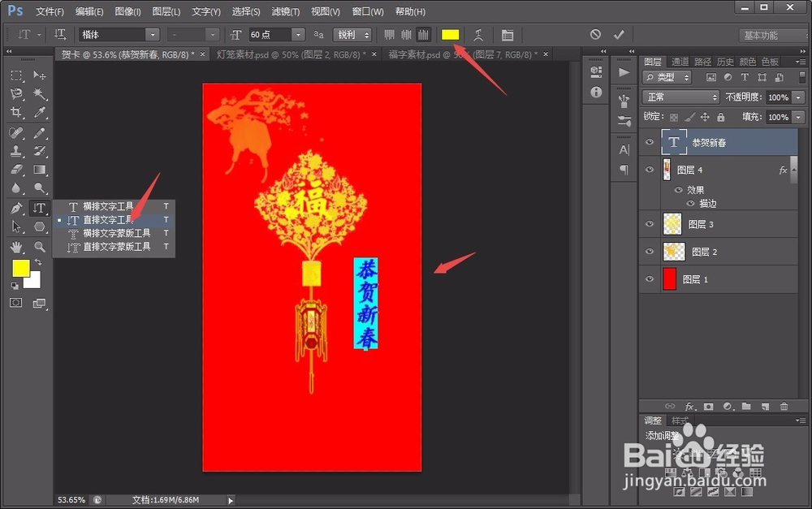Screen dimensions: 812x509
Task: Select the Crop tool
Action: coord(16,112)
